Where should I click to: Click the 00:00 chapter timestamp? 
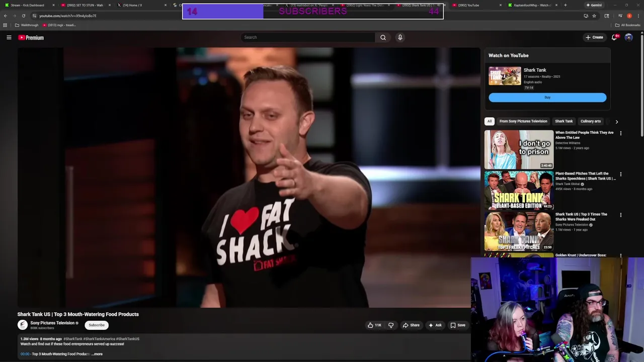click(x=25, y=354)
